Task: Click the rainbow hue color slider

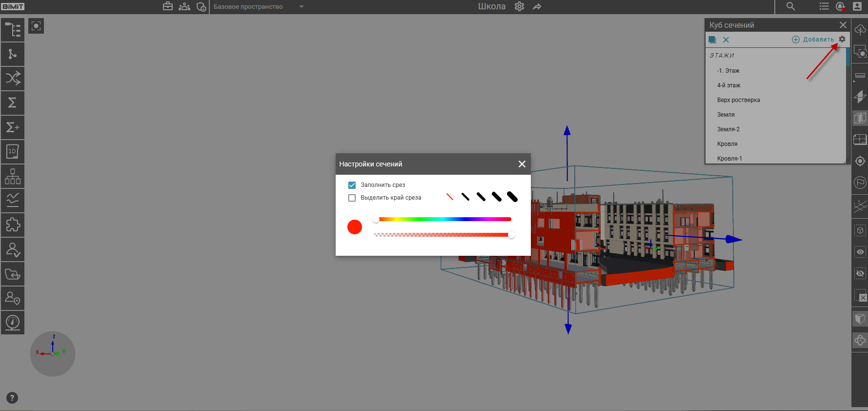Action: [x=443, y=219]
